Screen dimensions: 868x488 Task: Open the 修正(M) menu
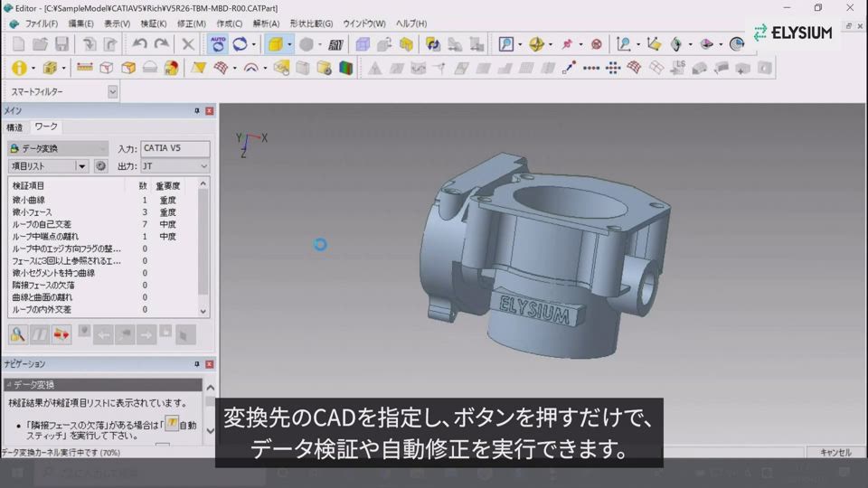191,23
